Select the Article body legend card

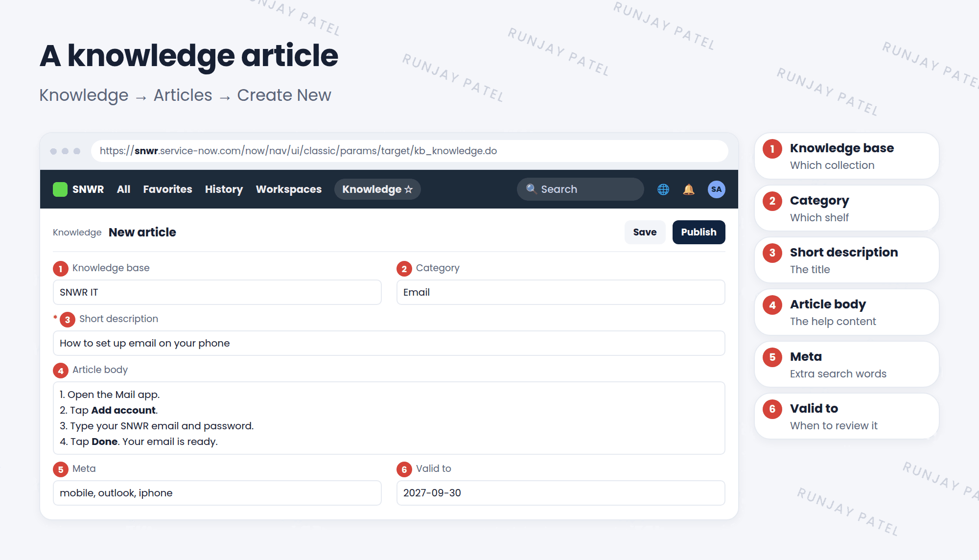point(846,312)
